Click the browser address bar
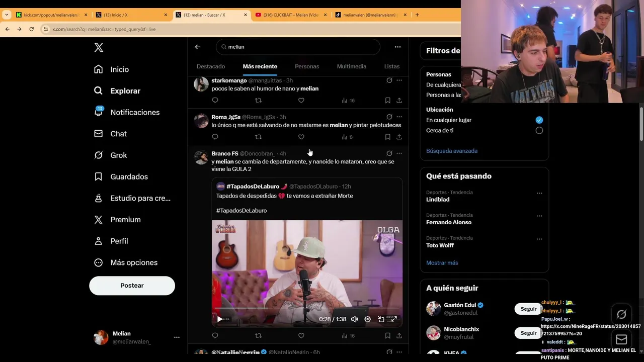This screenshot has width=644, height=362. (x=249, y=29)
